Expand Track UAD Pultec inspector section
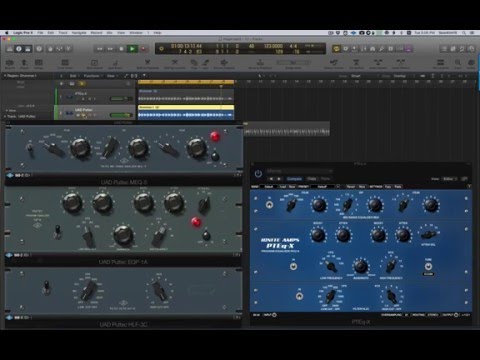The width and height of the screenshot is (480, 360). (x=5, y=117)
